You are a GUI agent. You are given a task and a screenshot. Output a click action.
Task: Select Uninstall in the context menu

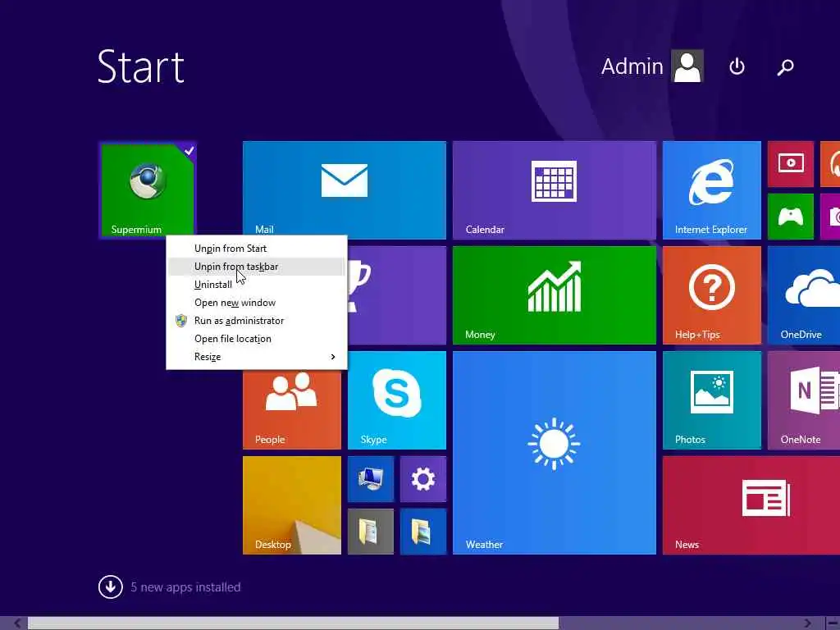(256, 285)
